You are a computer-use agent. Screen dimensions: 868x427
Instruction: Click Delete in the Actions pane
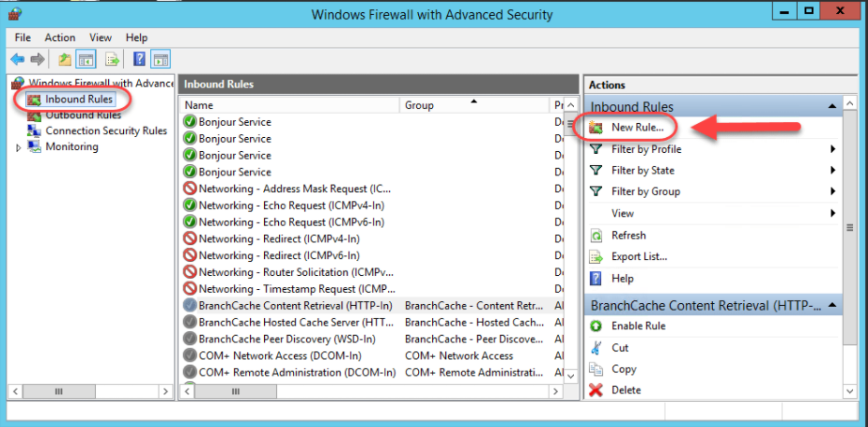[x=626, y=390]
